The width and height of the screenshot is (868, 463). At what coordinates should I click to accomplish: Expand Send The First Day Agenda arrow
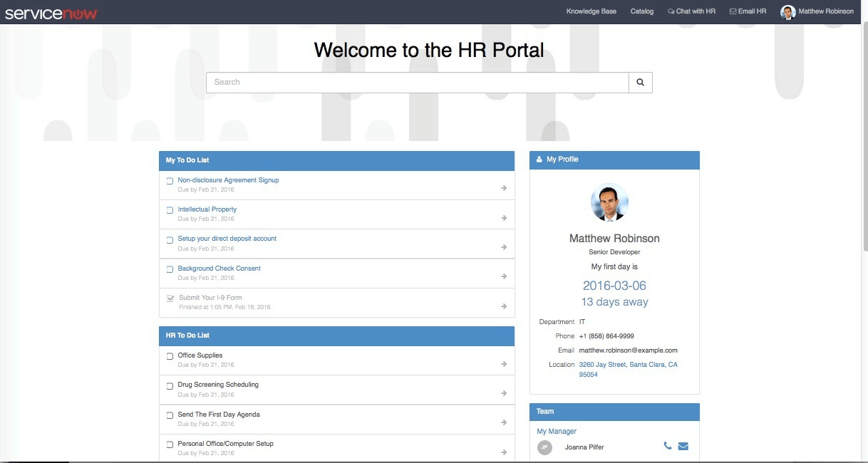[x=503, y=422]
